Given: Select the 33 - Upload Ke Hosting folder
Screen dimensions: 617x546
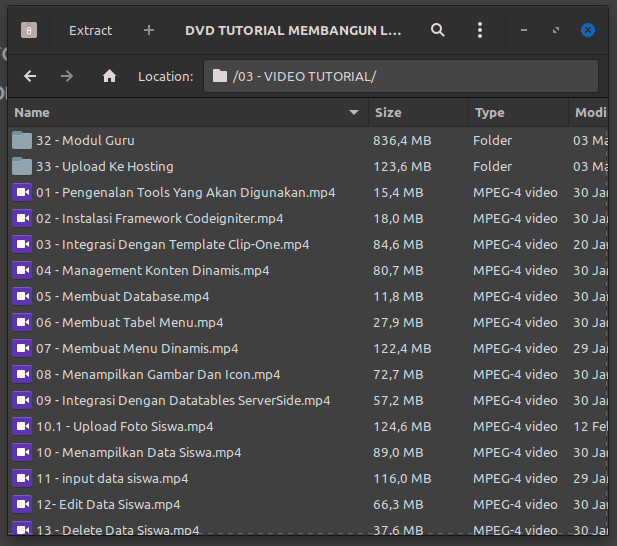Looking at the screenshot, I should 104,166.
